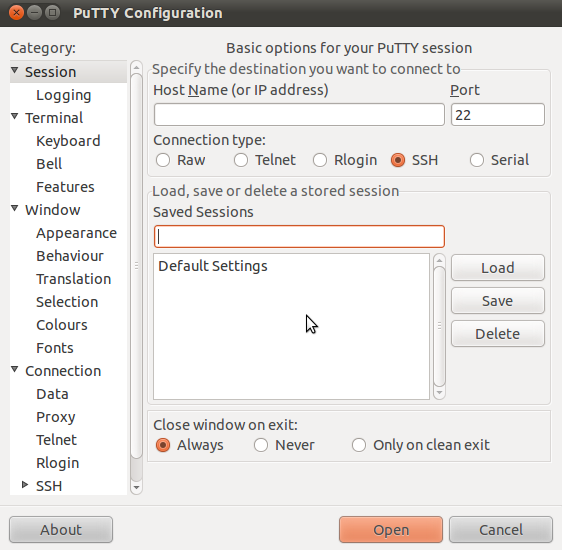
Task: Open the Fonts settings category
Action: coord(55,348)
